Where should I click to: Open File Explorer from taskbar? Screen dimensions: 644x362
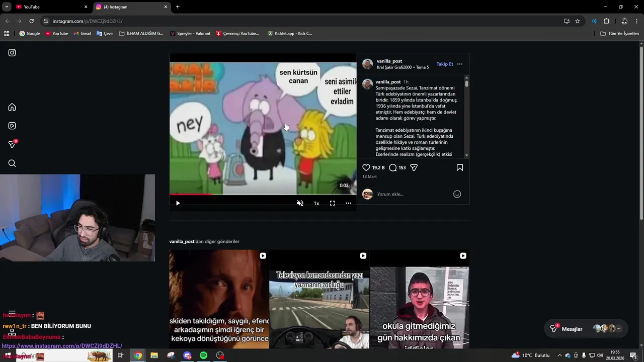coord(154,355)
